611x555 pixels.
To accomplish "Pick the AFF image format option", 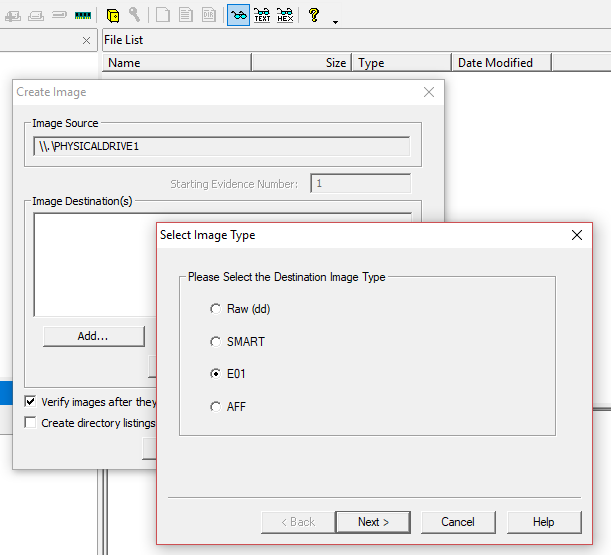I will (x=215, y=407).
